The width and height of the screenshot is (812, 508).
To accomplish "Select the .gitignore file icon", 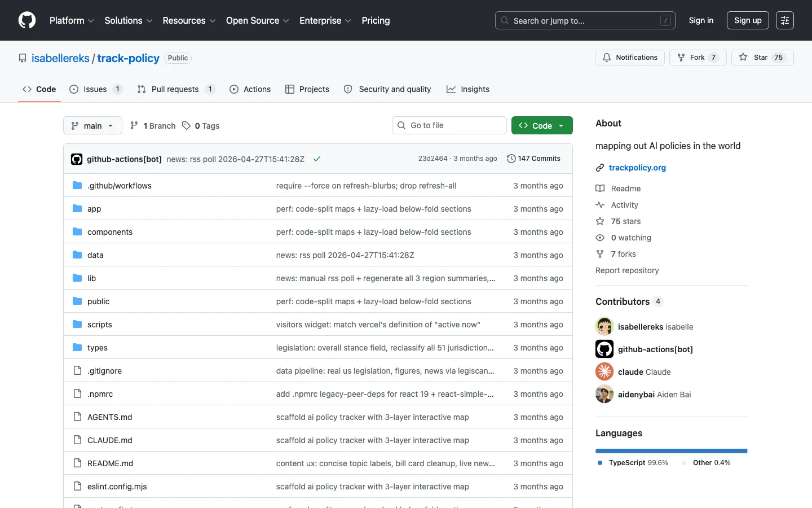I will click(x=77, y=370).
